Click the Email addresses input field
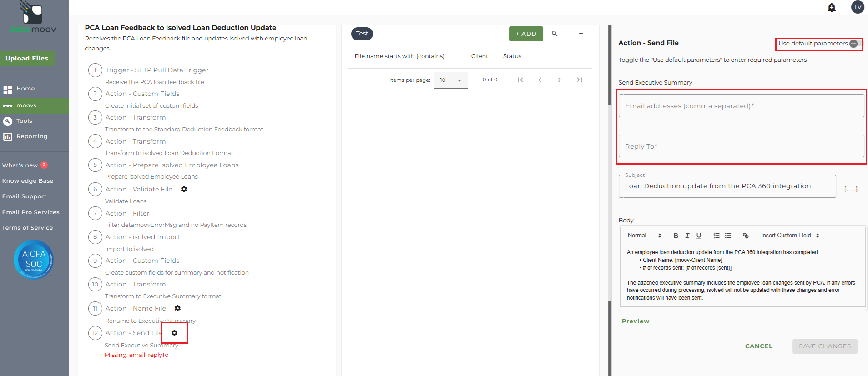868x376 pixels. point(741,106)
